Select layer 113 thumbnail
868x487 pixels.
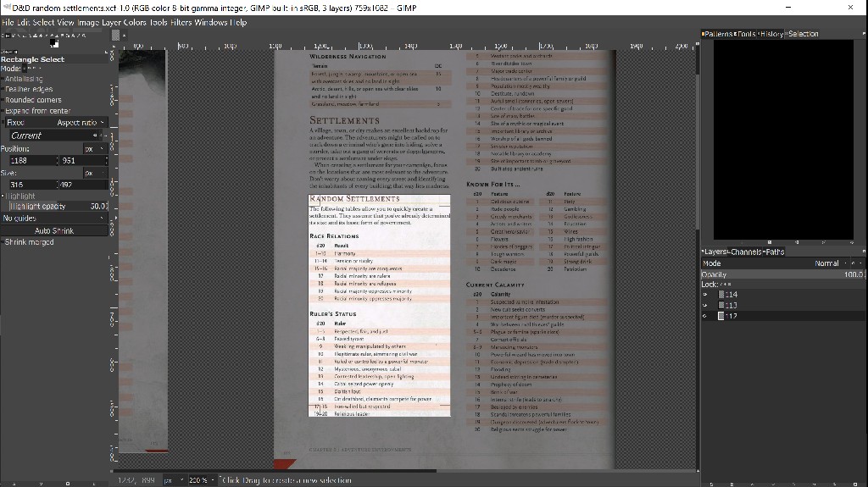(721, 305)
